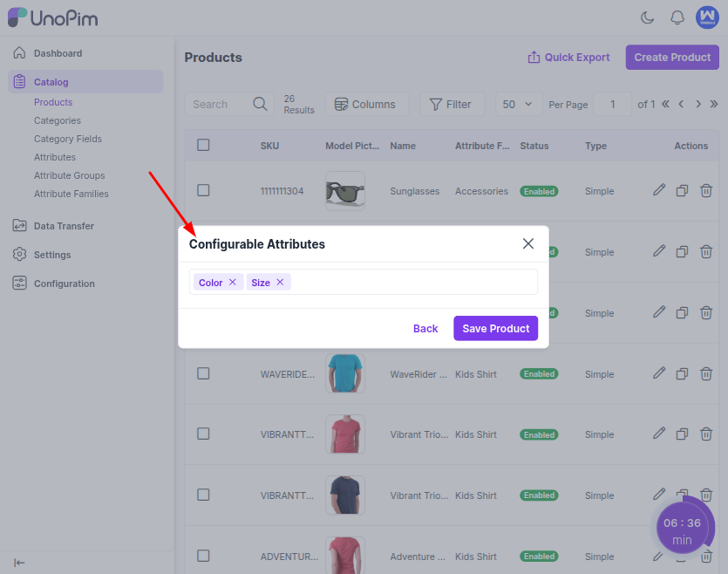
Task: Remove the Size attribute tag
Action: click(280, 283)
